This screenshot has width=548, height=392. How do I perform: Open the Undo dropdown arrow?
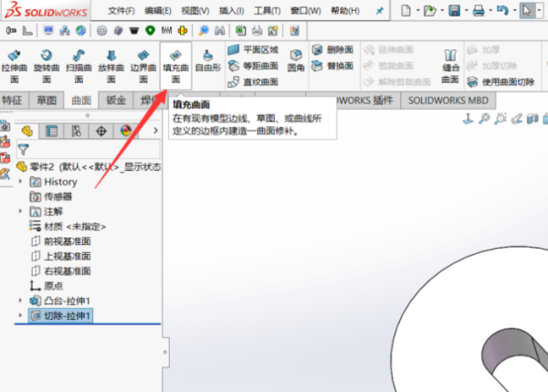pyautogui.click(x=514, y=11)
